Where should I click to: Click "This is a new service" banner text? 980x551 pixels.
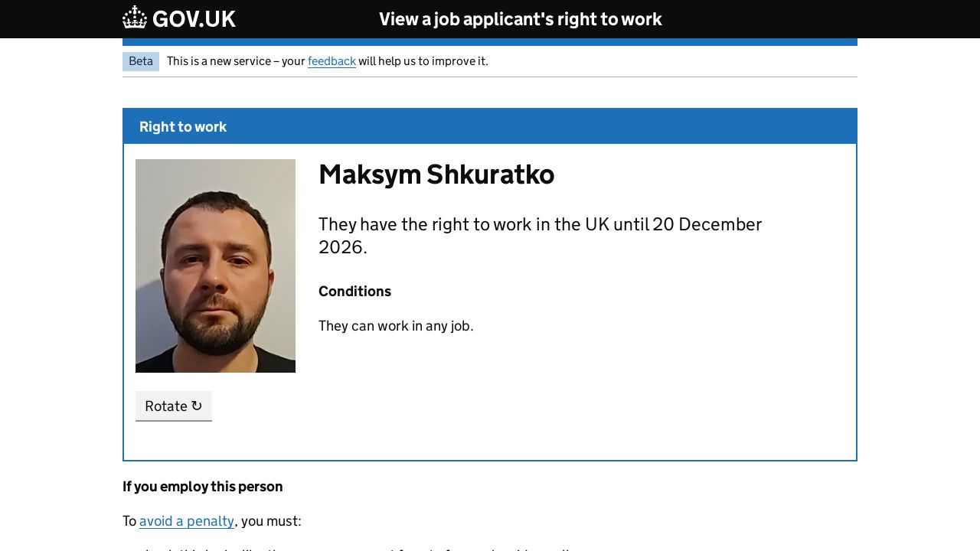tap(236, 61)
